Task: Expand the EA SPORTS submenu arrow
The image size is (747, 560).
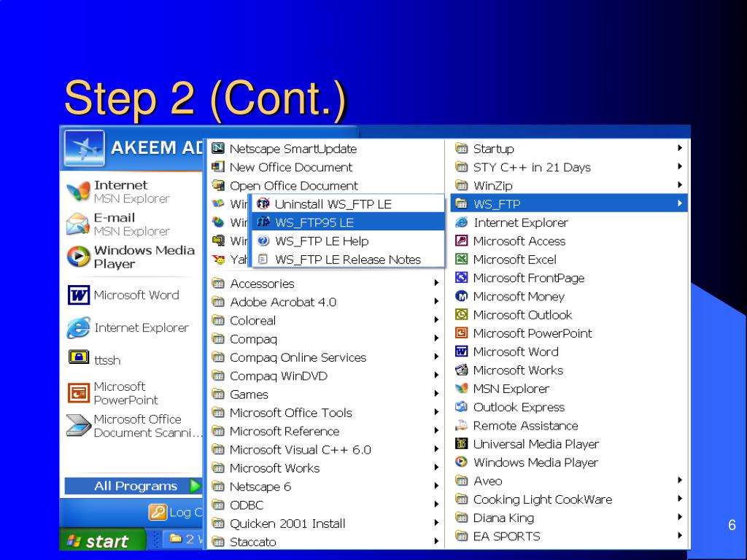Action: 680,535
